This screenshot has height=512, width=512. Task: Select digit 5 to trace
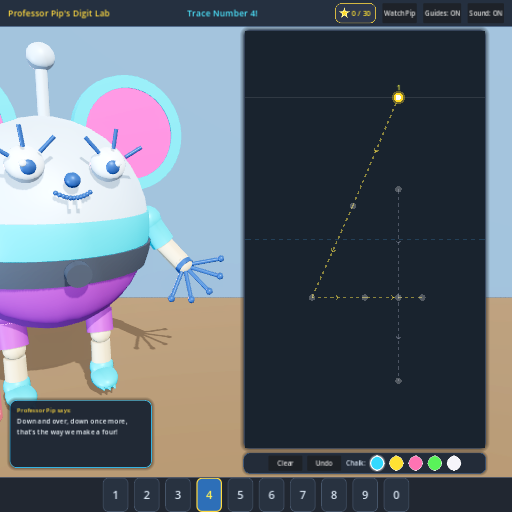pyautogui.click(x=240, y=495)
